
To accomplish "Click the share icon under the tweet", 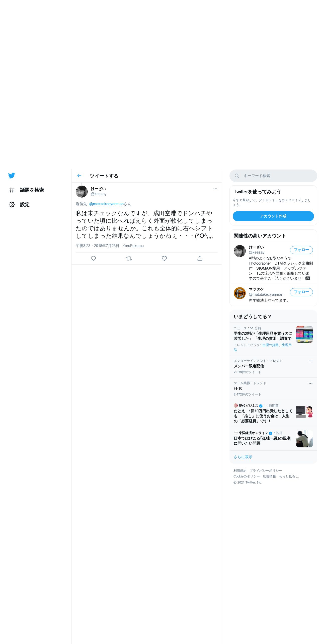I will (x=200, y=258).
